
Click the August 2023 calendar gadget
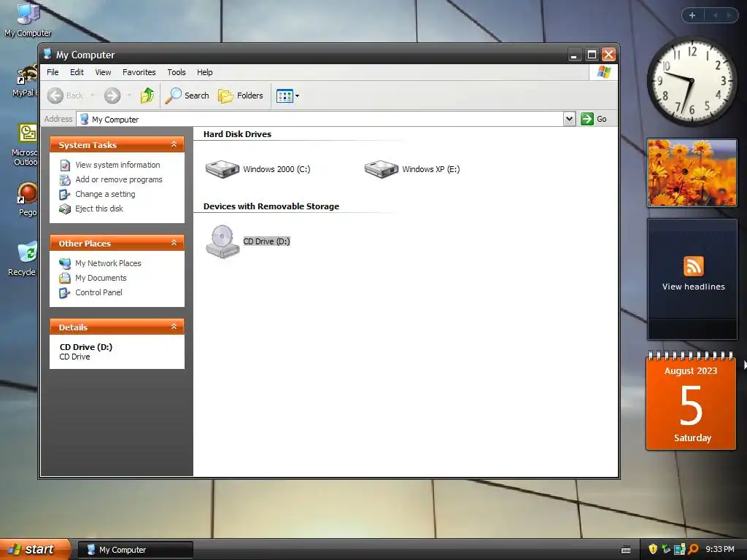(x=691, y=401)
